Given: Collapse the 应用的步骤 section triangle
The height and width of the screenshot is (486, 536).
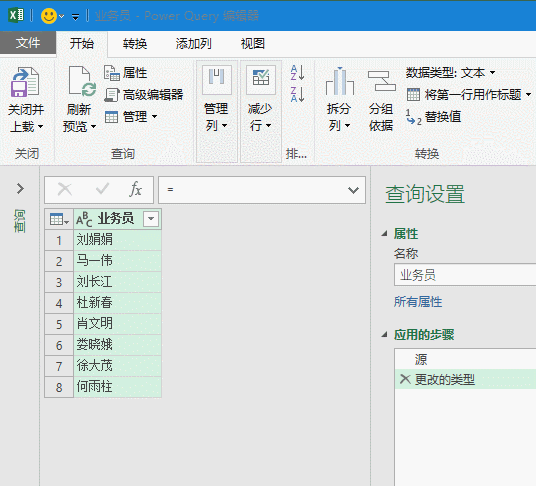Looking at the screenshot, I should tap(385, 334).
